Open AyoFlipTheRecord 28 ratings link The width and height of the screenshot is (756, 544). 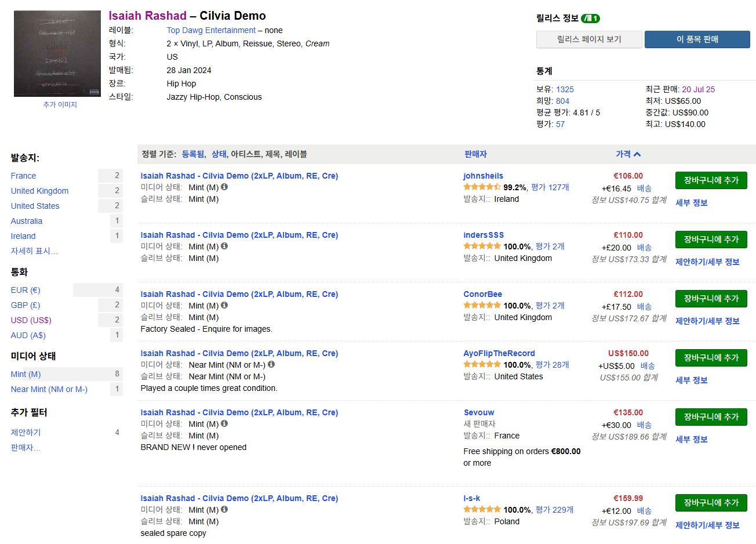552,365
